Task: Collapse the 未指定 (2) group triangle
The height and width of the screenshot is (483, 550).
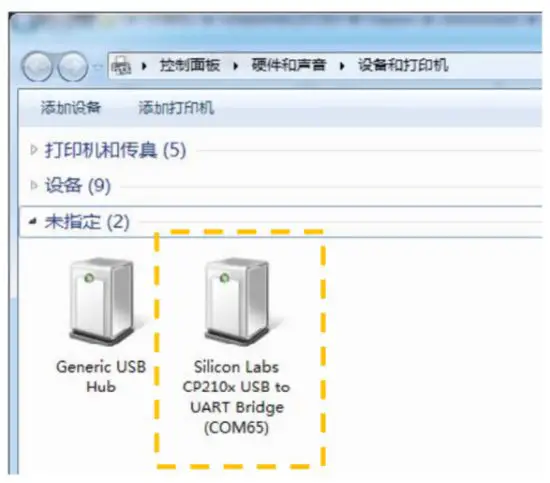Action: 33,221
